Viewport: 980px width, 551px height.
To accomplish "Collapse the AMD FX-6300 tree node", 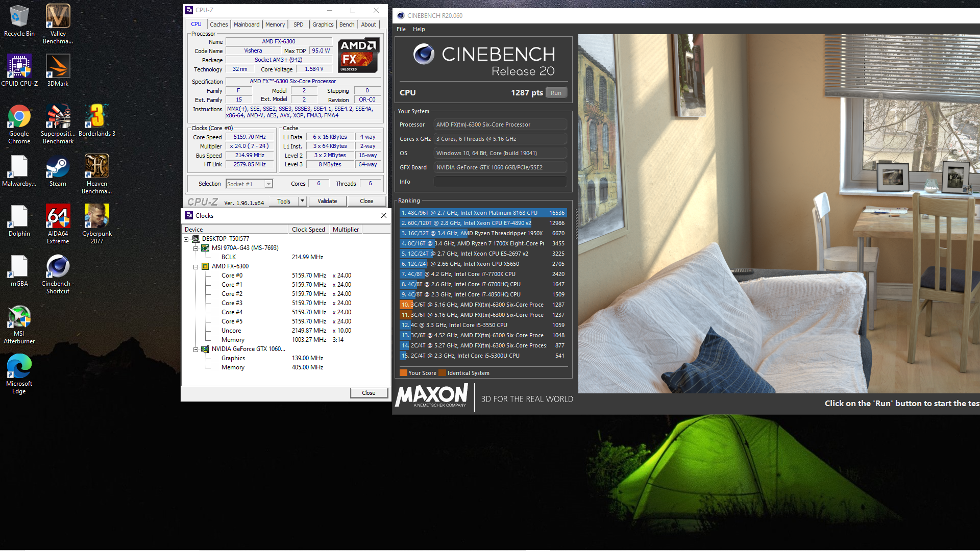I will 195,266.
